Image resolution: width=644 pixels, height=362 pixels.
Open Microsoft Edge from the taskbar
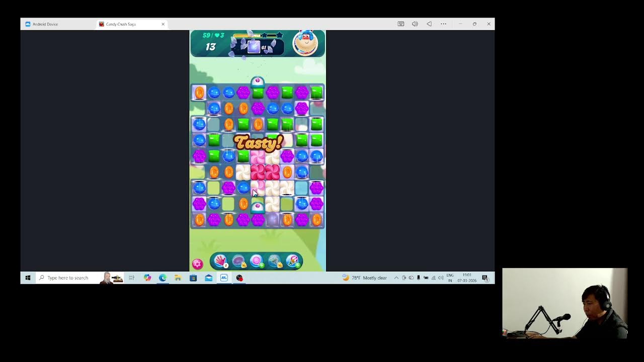pyautogui.click(x=163, y=278)
